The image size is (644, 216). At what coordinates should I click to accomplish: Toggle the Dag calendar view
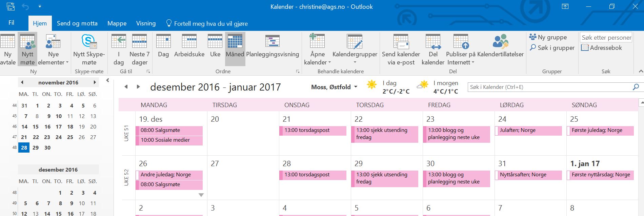point(163,50)
